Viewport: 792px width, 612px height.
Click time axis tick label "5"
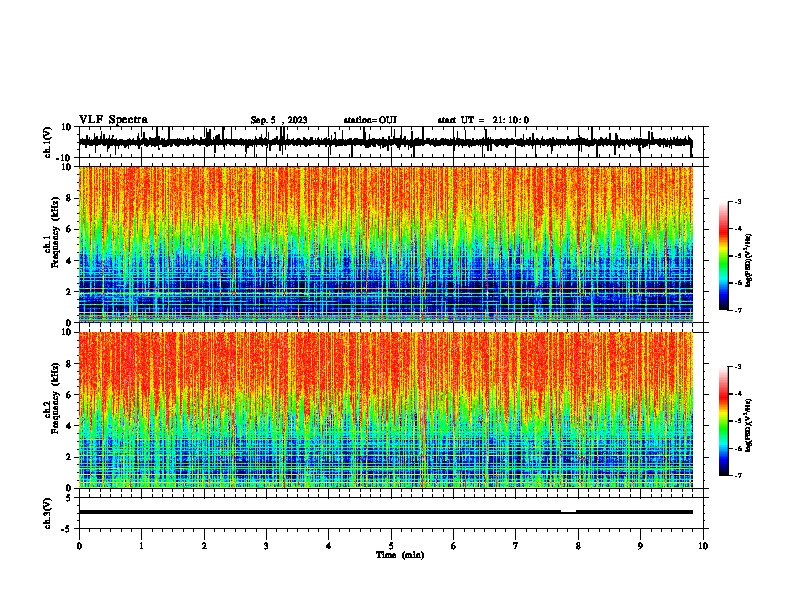391,546
